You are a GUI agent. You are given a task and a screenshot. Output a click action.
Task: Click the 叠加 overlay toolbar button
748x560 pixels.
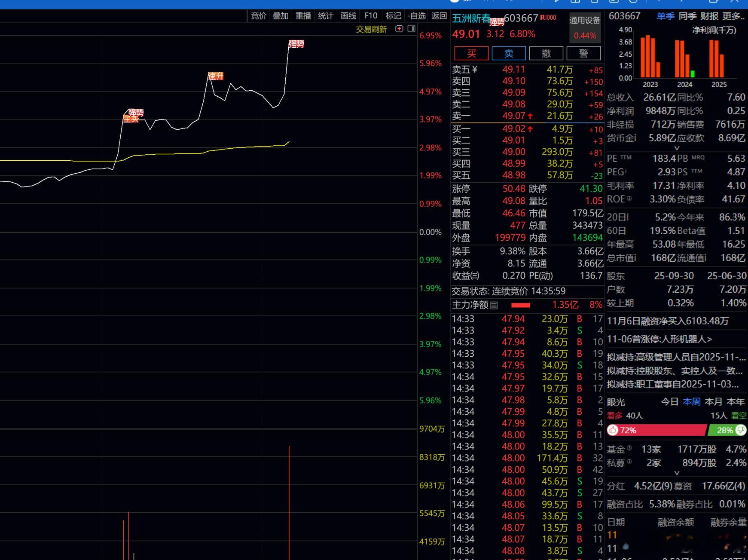[x=281, y=16]
